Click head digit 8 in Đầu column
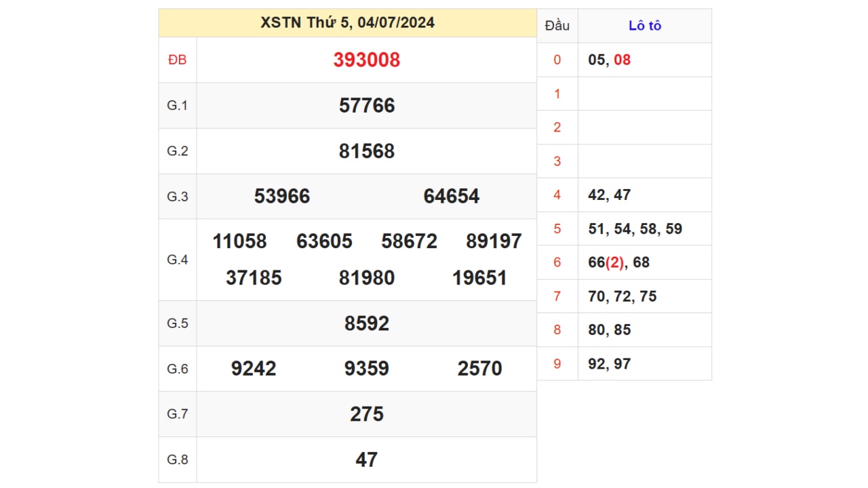The height and width of the screenshot is (488, 868). [x=557, y=330]
